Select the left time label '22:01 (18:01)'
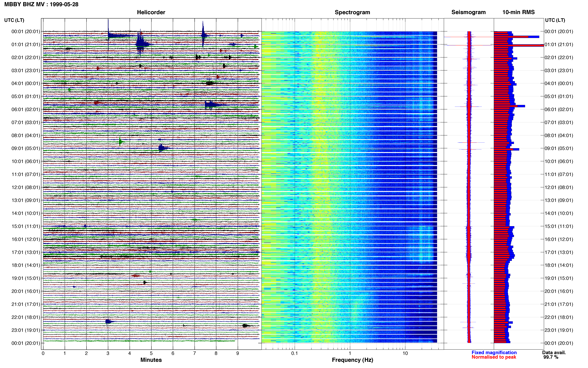This screenshot has width=588, height=368. (26, 317)
